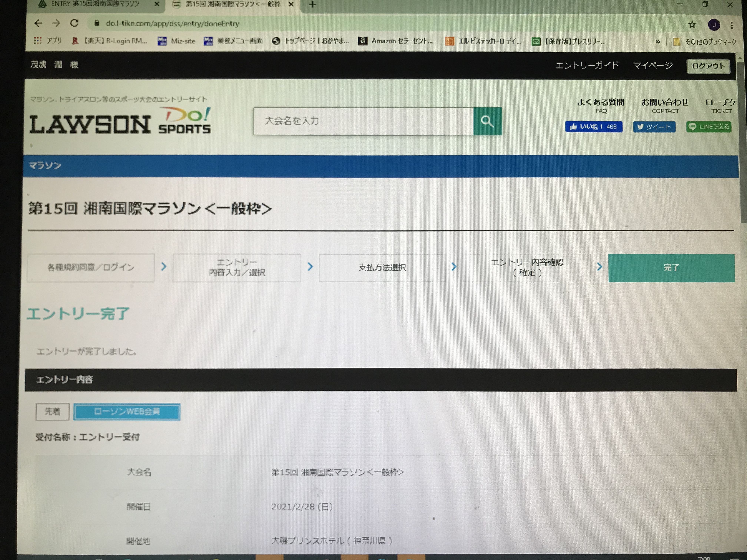Open Rakuten R-Login RMS bookmark
The image size is (747, 560).
click(x=109, y=41)
